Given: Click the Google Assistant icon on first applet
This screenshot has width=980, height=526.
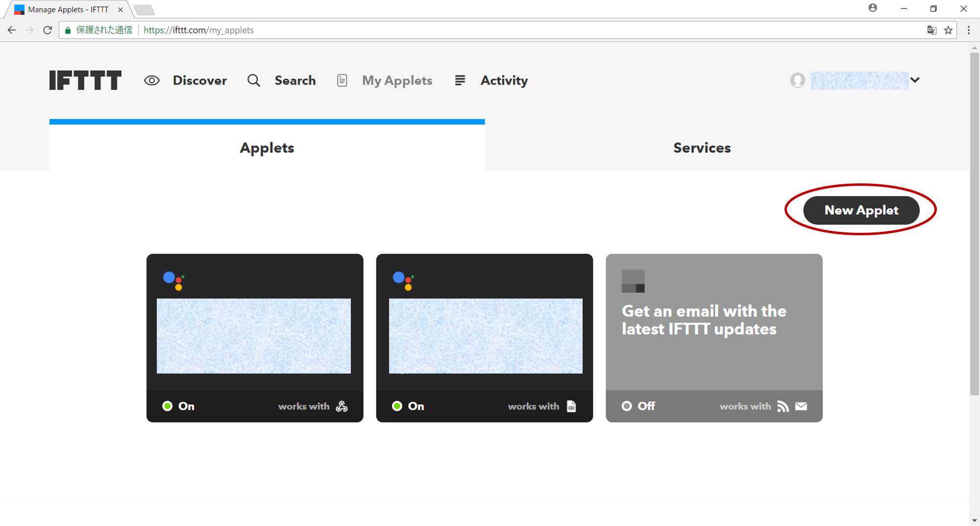Looking at the screenshot, I should (x=173, y=280).
